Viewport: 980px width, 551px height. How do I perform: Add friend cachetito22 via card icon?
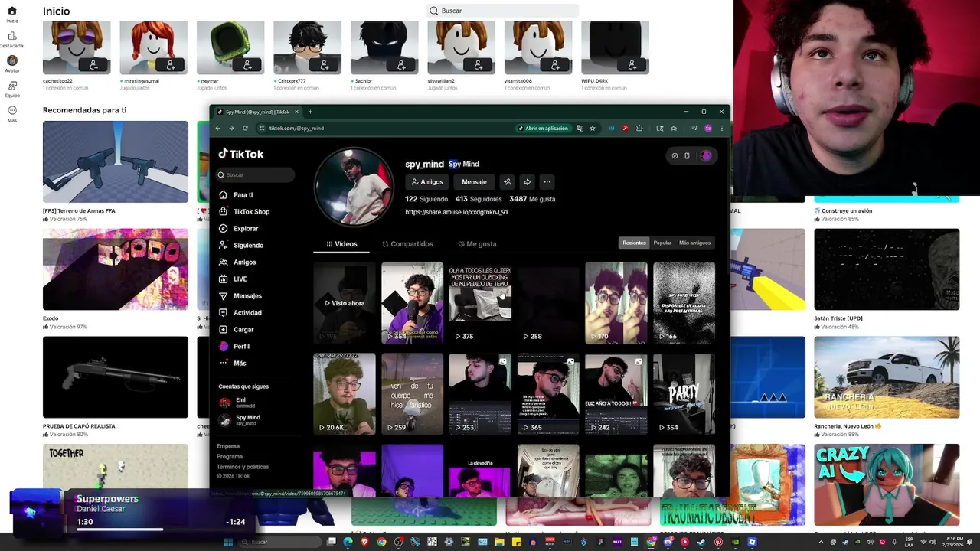click(x=93, y=66)
